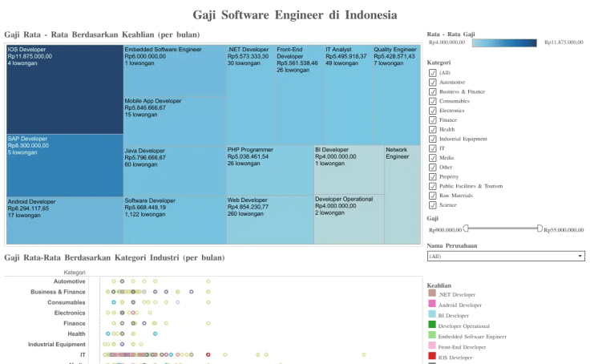Click the Front-End Developer legend swatch
The width and height of the screenshot is (590, 364).
coord(432,346)
